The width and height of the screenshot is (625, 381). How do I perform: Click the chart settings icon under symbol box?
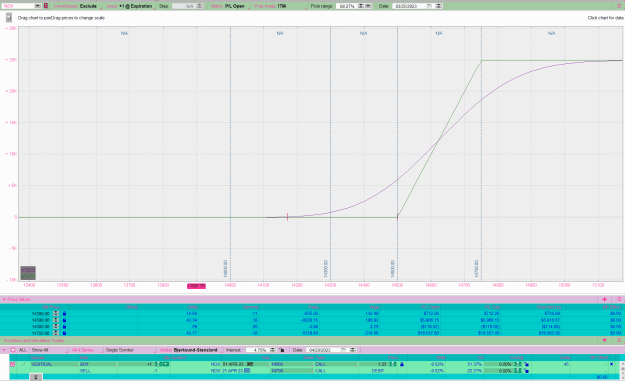tap(9, 18)
